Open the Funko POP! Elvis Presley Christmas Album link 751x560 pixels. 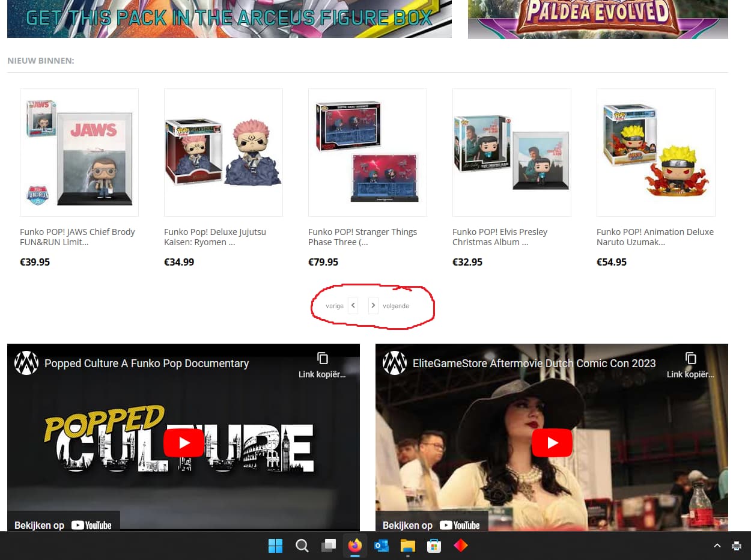[500, 237]
